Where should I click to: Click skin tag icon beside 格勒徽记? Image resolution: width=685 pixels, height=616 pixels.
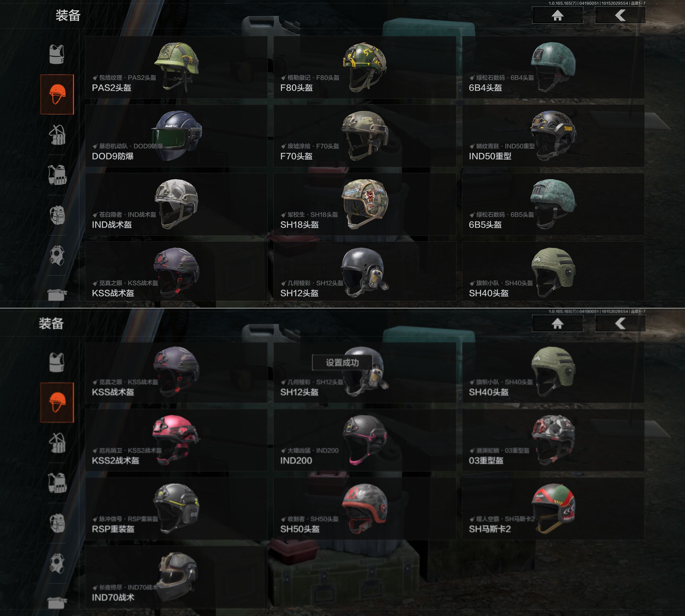pyautogui.click(x=283, y=78)
